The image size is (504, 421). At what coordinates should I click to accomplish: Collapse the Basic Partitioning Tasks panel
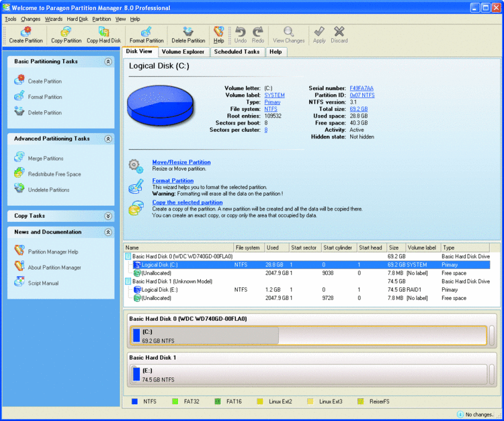(108, 61)
